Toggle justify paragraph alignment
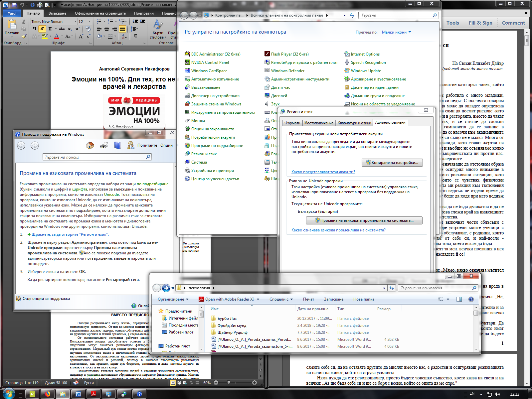Screen dimensions: 532x399 point(122,29)
